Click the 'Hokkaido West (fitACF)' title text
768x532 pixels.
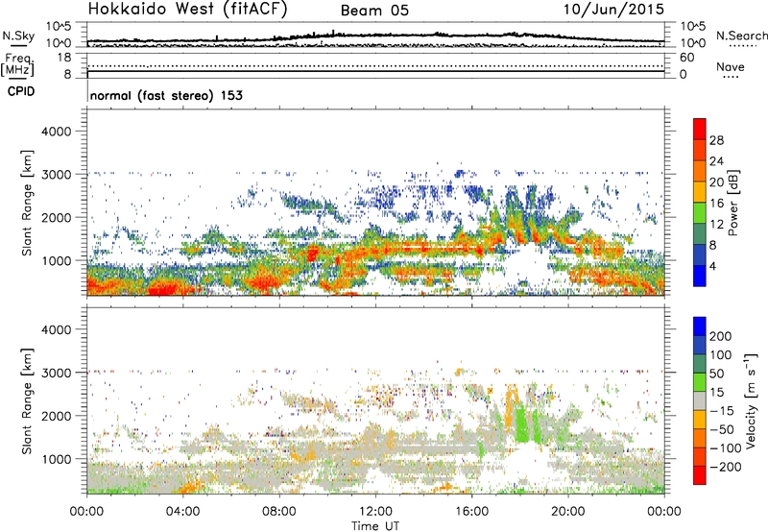click(187, 9)
